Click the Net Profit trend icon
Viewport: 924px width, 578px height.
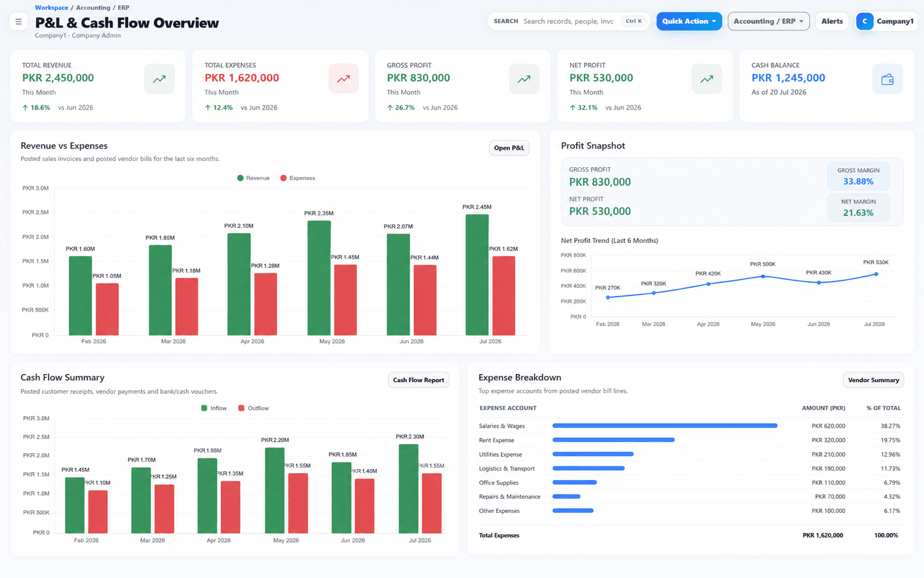[707, 79]
